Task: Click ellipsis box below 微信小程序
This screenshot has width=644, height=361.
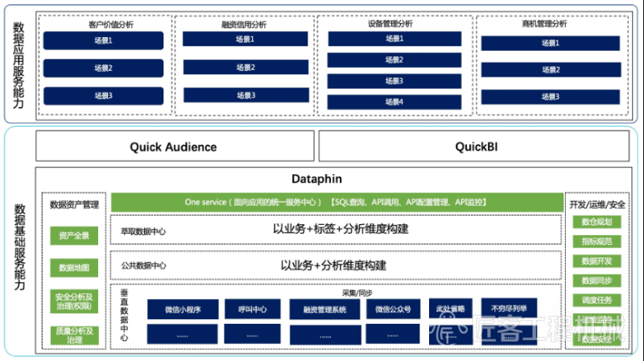Action: coord(183,334)
